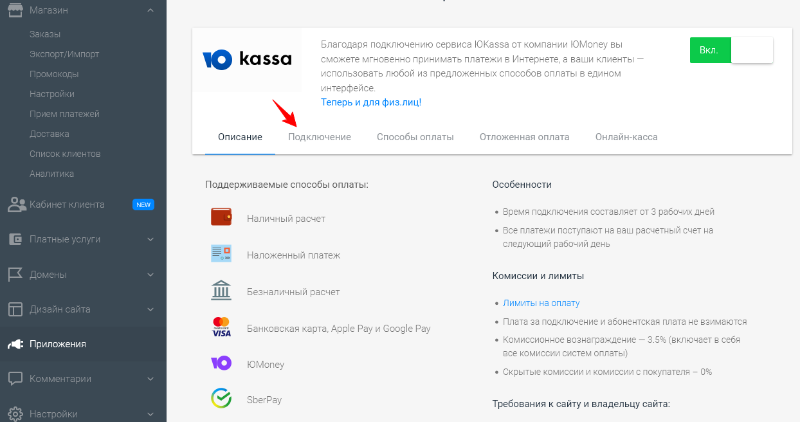Viewport: 800px width, 422px height.
Task: Click the bank building Безналичный расчет icon
Action: coord(221,290)
